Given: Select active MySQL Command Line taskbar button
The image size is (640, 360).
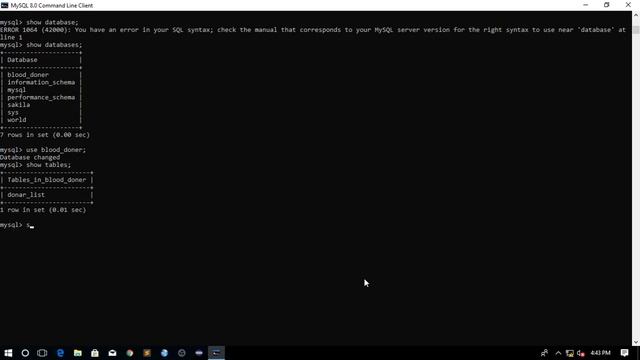Looking at the screenshot, I should [x=216, y=353].
